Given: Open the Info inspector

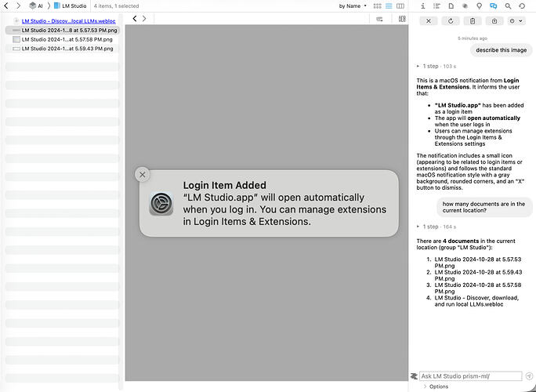Looking at the screenshot, I should pos(423,5).
